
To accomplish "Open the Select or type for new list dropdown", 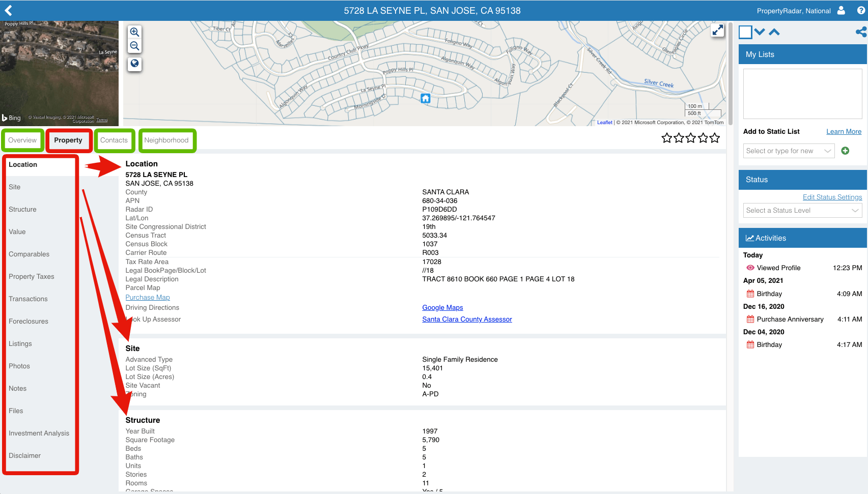I will pos(789,151).
